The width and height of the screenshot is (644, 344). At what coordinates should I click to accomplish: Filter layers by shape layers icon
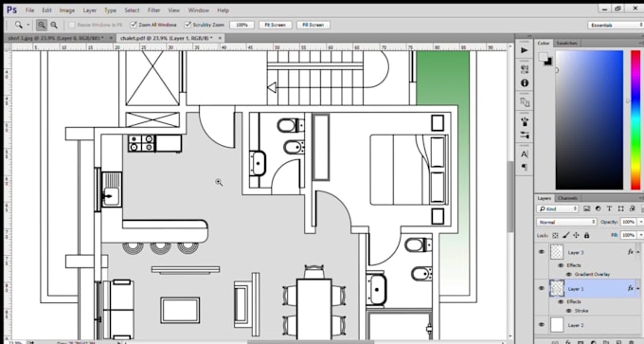tap(620, 208)
